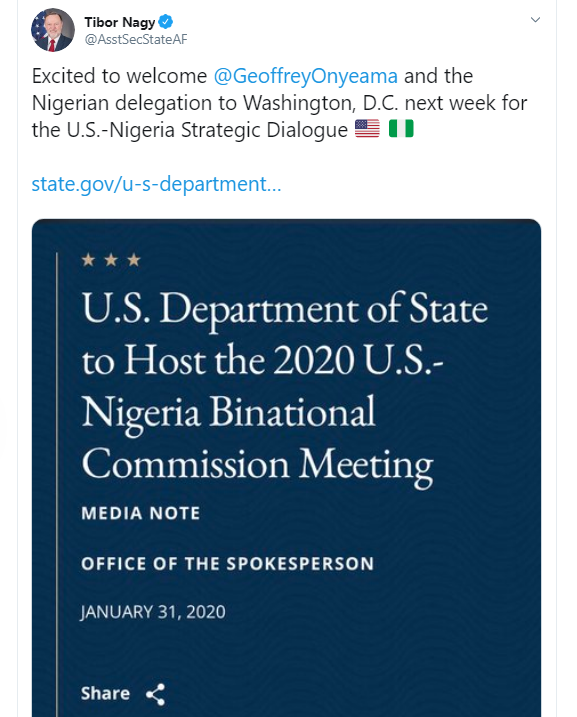Click the word Washington in tweet text
This screenshot has height=717, width=577.
click(299, 103)
